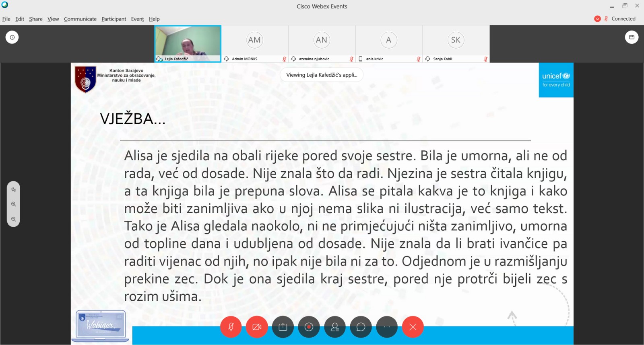Screen dimensions: 644x345
Task: Click the zoom out magnifier icon
Action: pos(13,219)
